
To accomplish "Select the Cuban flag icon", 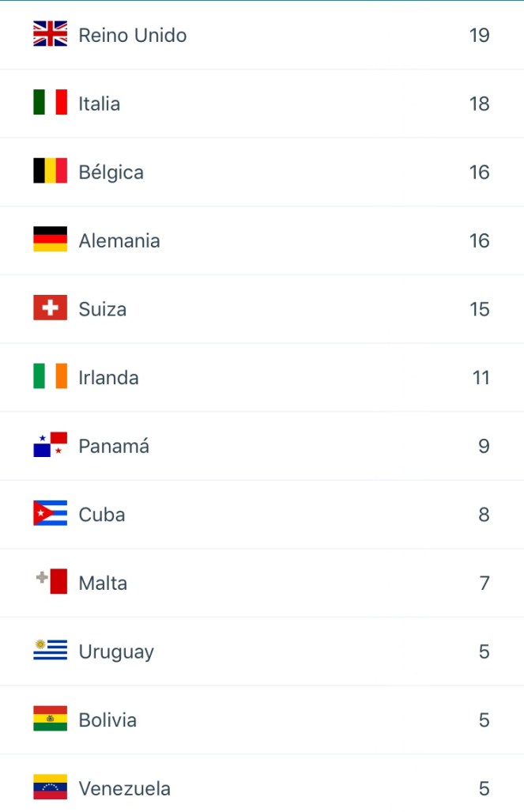I will pyautogui.click(x=50, y=514).
